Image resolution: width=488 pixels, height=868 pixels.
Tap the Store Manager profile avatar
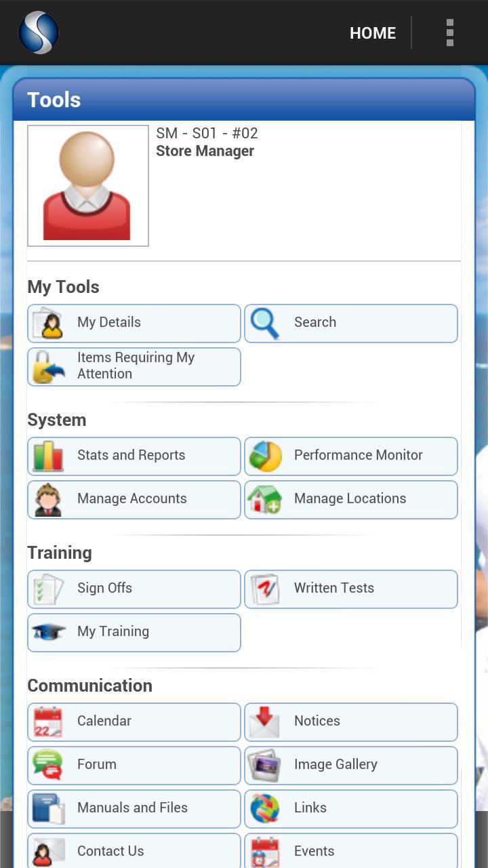coord(88,186)
